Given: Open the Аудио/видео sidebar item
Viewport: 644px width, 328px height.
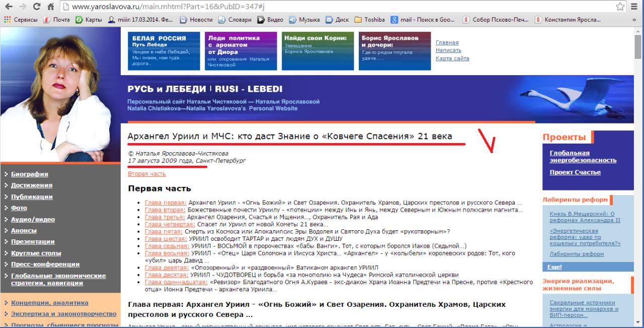Looking at the screenshot, I should [x=33, y=220].
